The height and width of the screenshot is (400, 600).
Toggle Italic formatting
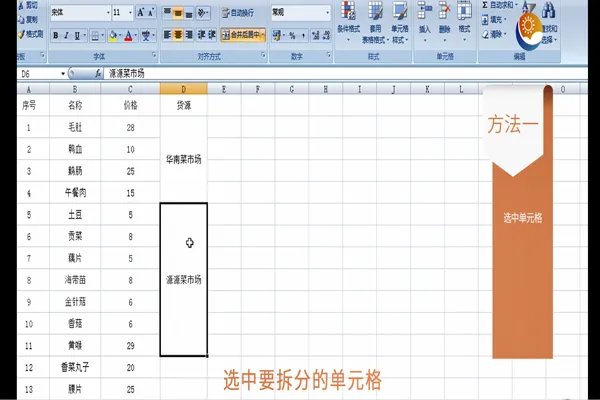[x=66, y=36]
